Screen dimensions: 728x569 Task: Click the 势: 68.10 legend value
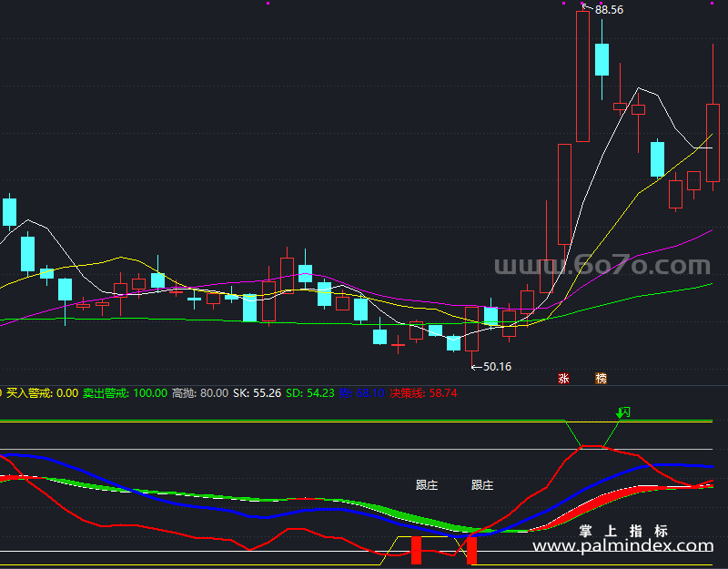[361, 393]
